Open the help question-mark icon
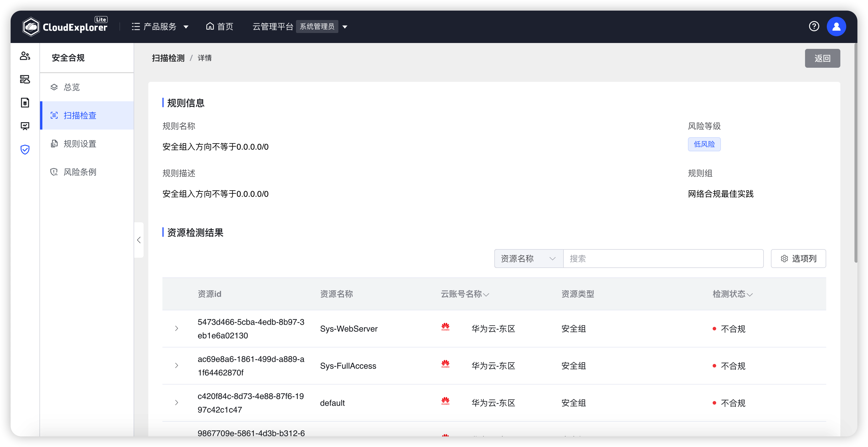This screenshot has width=868, height=447. 814,26
